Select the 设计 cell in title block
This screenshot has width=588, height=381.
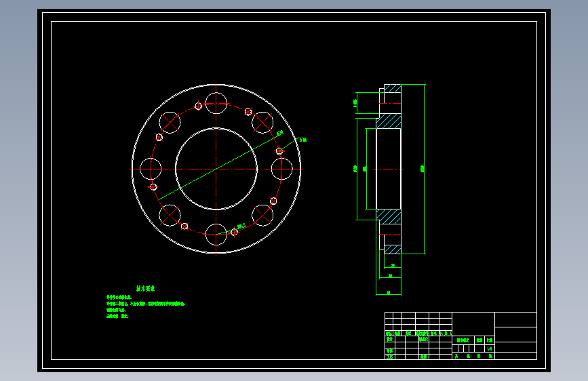[389, 339]
